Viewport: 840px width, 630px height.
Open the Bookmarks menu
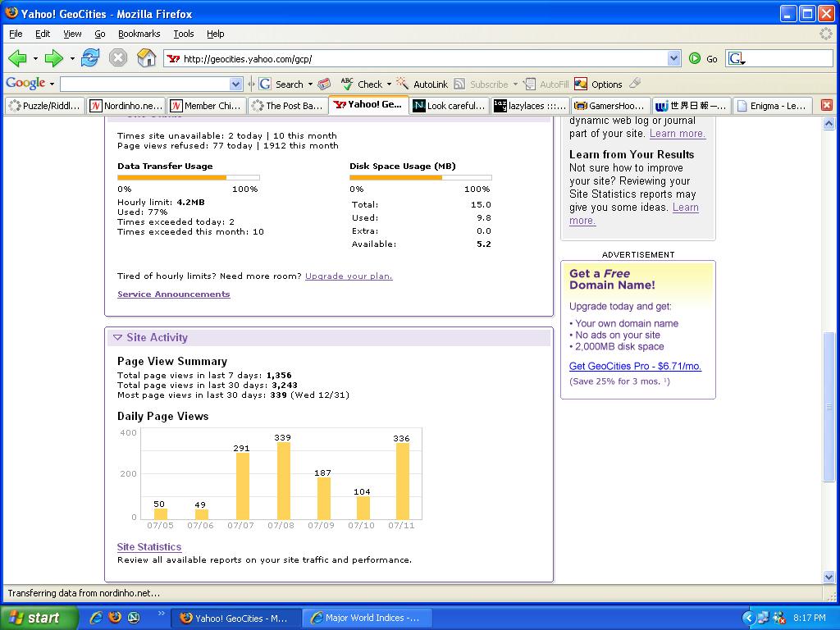(139, 34)
